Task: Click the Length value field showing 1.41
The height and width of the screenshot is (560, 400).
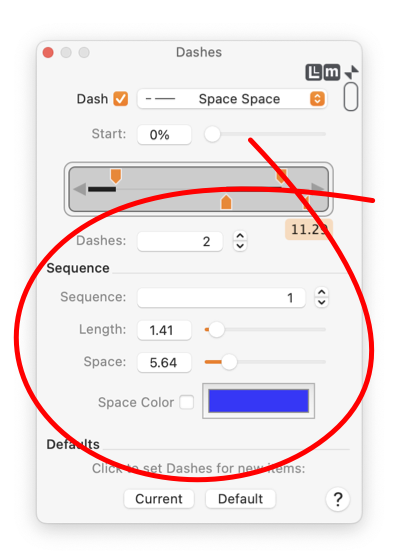Action: (164, 330)
